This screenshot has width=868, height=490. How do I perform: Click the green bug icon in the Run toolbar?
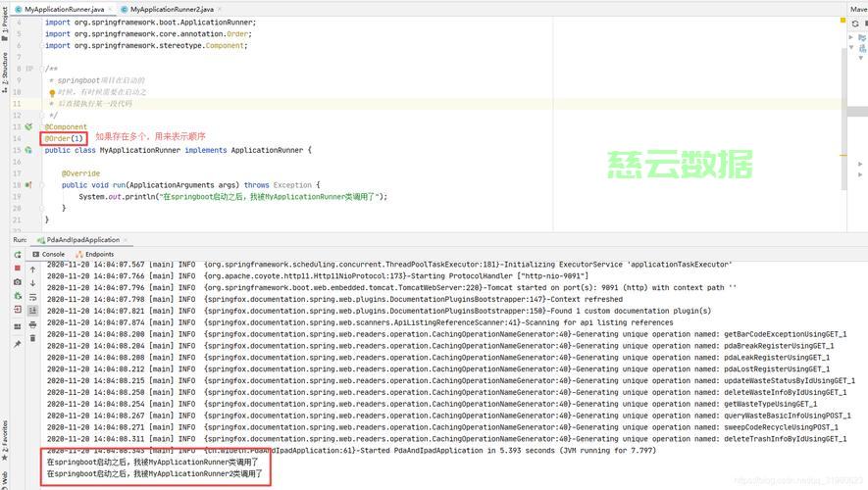click(17, 296)
